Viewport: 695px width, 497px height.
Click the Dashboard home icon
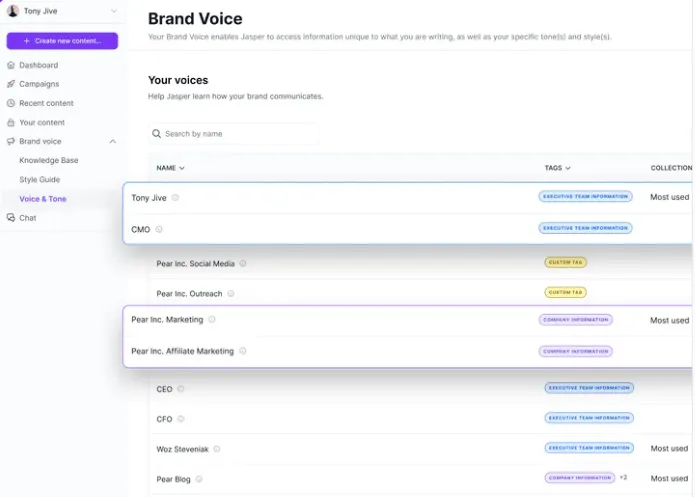11,65
